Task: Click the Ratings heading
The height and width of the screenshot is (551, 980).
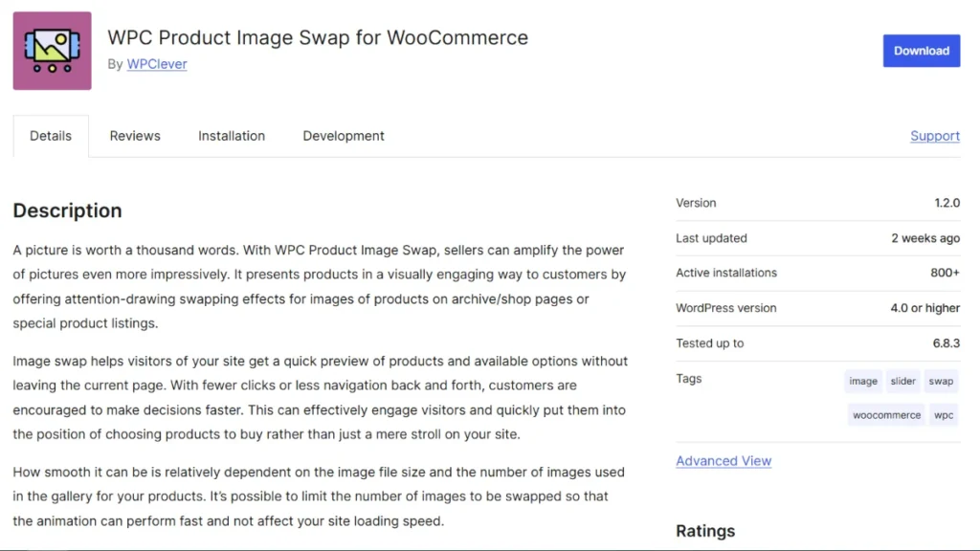Action: tap(704, 530)
